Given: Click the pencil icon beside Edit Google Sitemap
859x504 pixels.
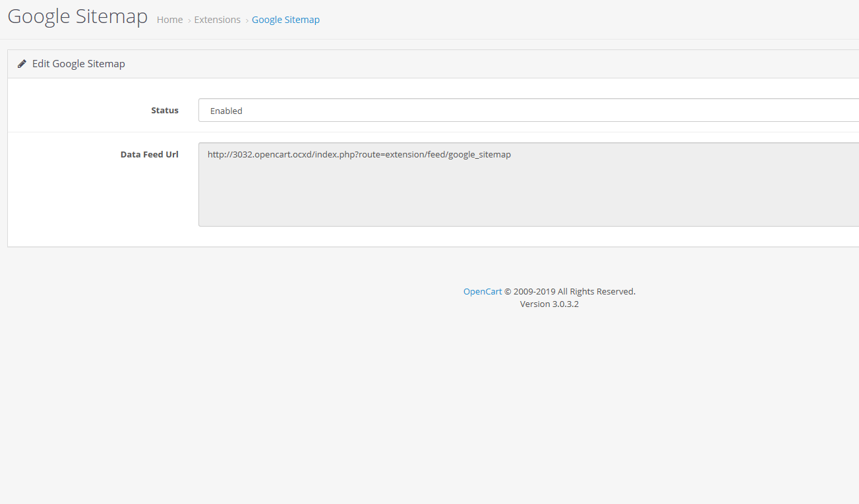Looking at the screenshot, I should [22, 64].
